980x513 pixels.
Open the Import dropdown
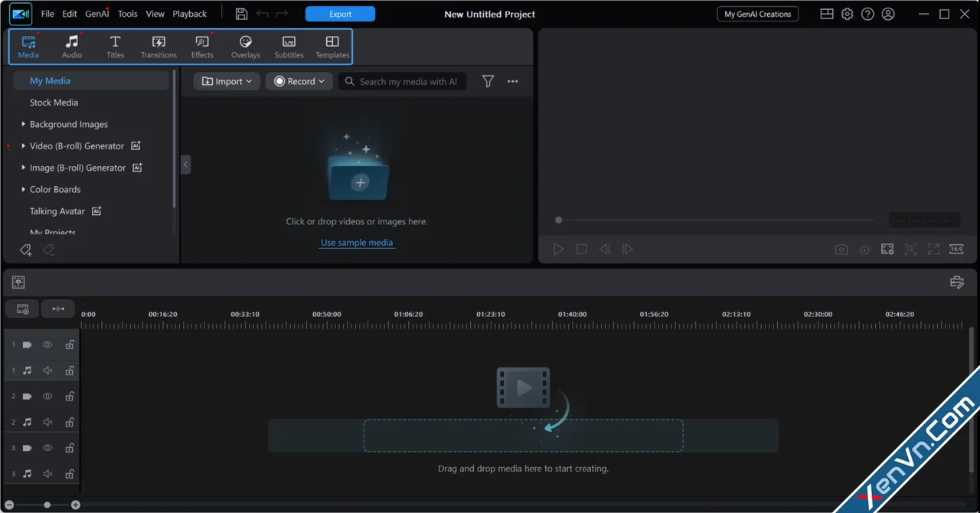(227, 81)
